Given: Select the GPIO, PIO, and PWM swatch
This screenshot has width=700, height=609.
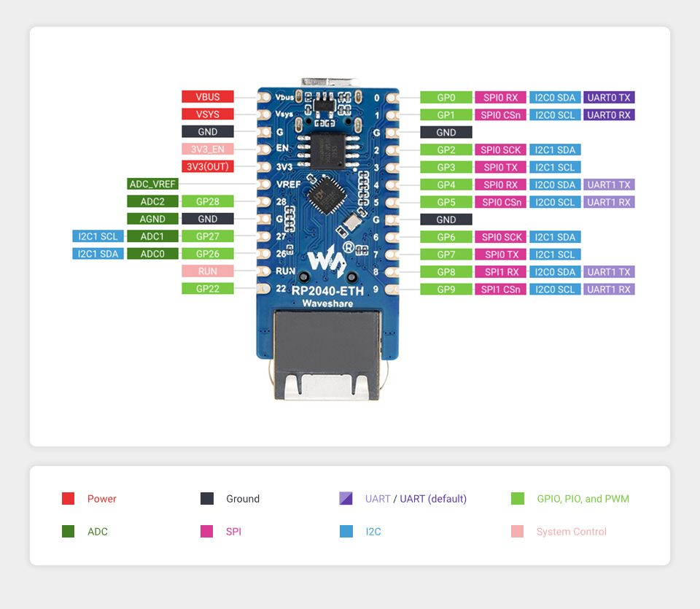Looking at the screenshot, I should 518,499.
